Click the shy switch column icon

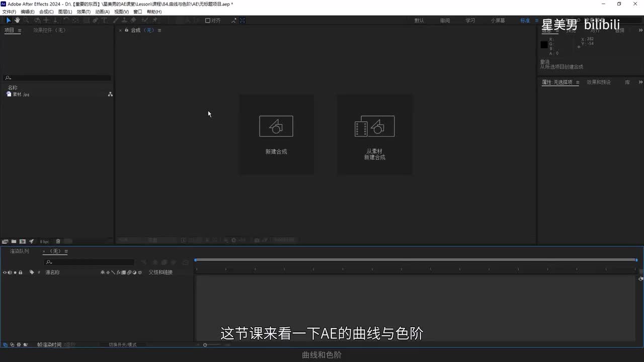103,273
